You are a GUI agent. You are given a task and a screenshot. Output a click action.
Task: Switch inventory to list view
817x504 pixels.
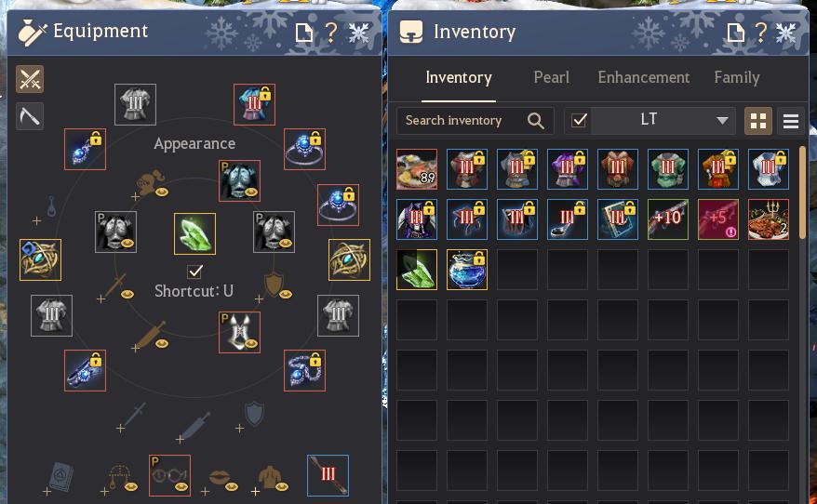click(x=790, y=121)
